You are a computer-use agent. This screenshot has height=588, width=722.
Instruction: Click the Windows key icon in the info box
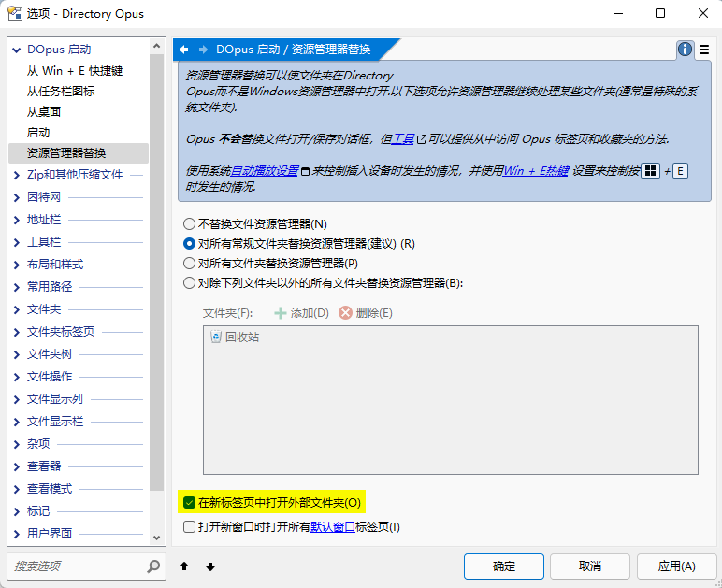tap(650, 171)
